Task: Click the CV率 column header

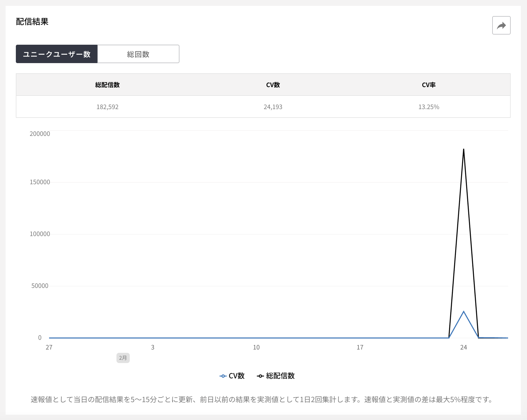Action: point(429,85)
